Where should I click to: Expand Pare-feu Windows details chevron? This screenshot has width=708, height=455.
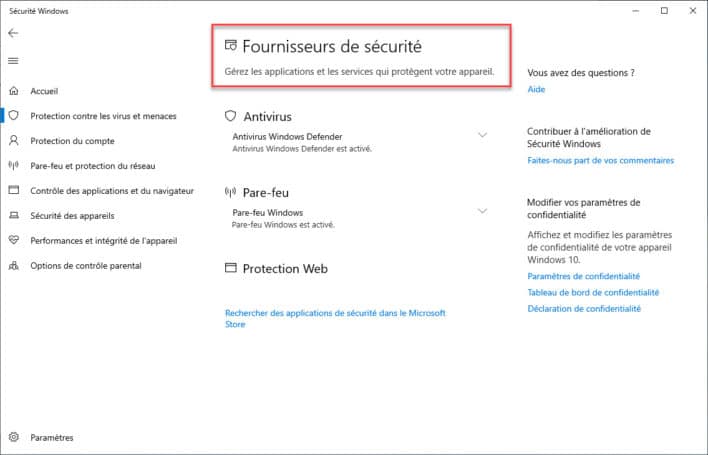click(482, 211)
